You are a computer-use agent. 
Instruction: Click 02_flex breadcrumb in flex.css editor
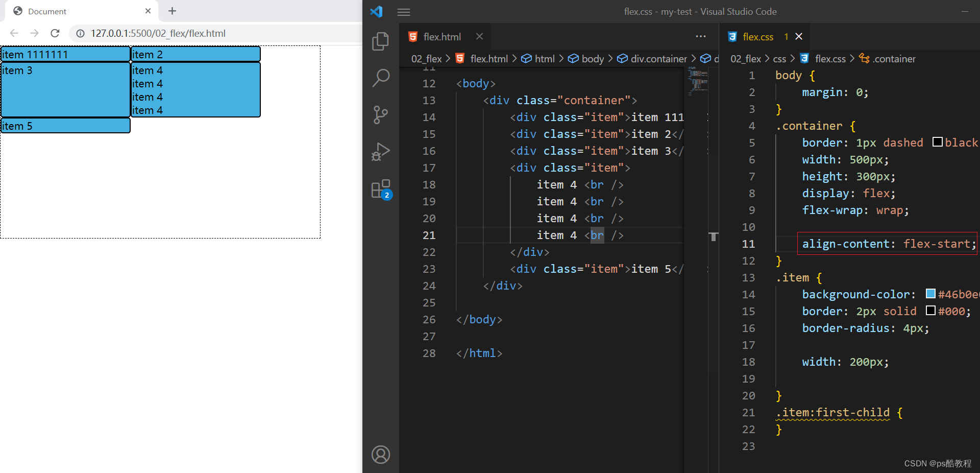745,59
